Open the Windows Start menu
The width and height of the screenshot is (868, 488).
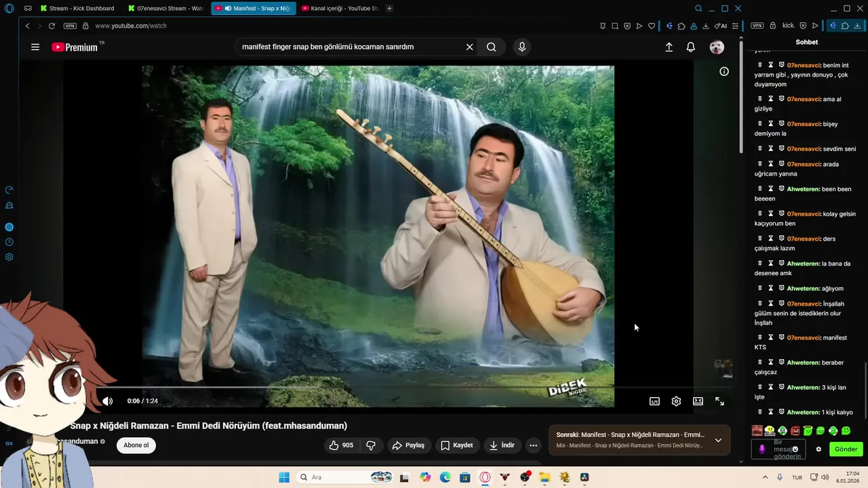(284, 477)
